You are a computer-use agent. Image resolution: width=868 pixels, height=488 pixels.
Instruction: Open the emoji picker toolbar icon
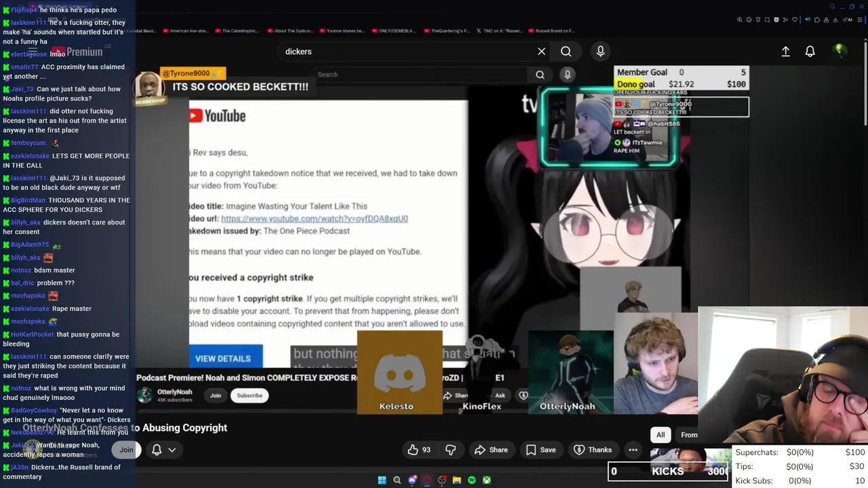[x=749, y=20]
